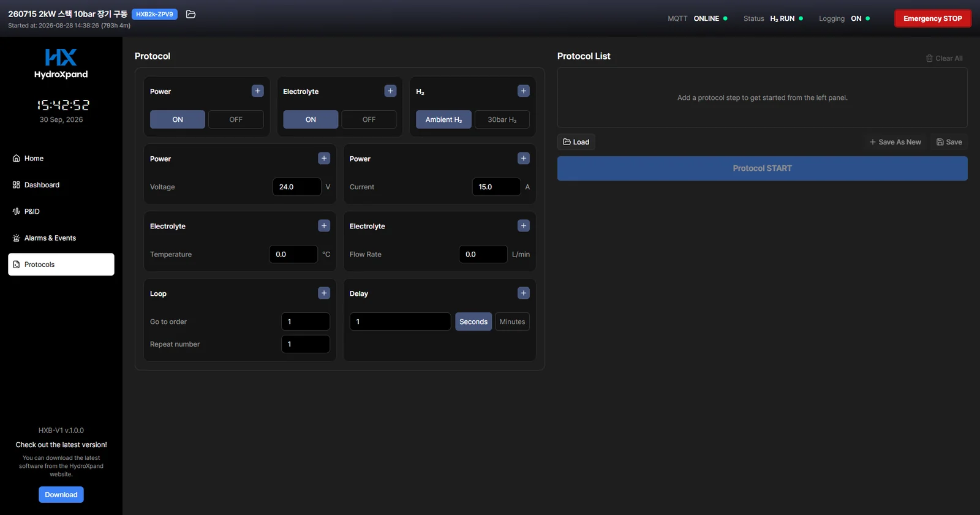Download the latest software version
The height and width of the screenshot is (515, 980).
click(61, 495)
